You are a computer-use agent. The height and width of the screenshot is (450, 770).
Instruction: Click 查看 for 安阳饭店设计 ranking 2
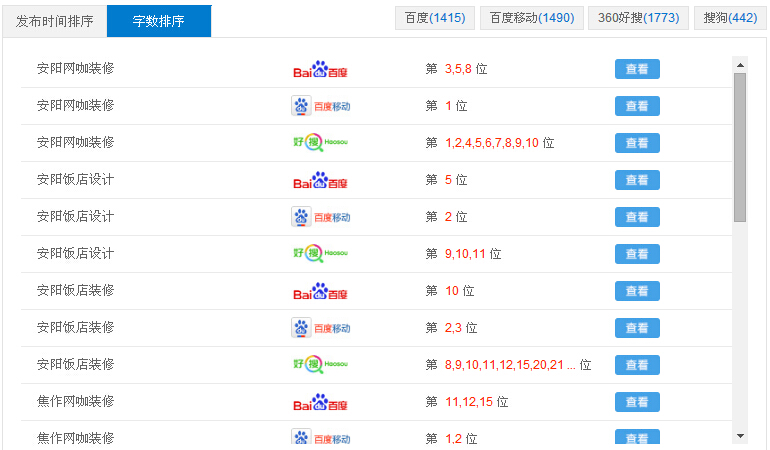tap(637, 217)
